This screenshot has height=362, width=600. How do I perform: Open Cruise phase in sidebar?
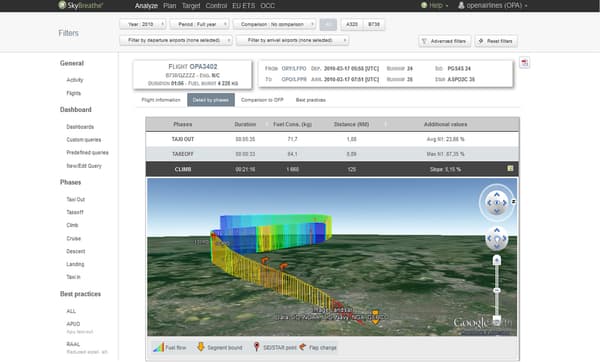pos(73,238)
